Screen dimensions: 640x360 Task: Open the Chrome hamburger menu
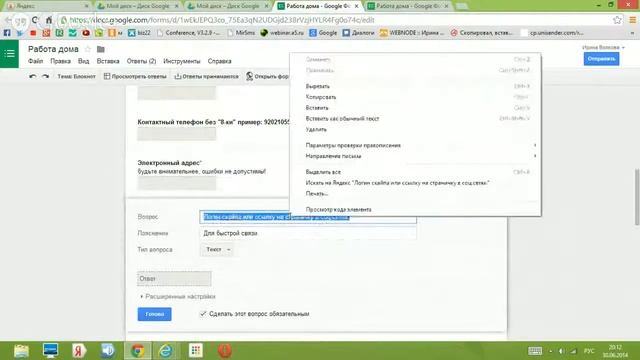[x=632, y=20]
